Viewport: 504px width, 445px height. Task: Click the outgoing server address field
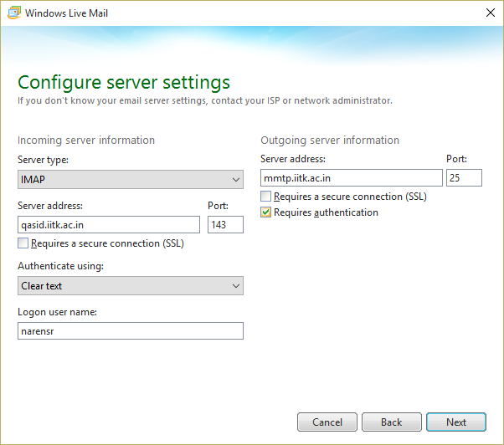(351, 177)
